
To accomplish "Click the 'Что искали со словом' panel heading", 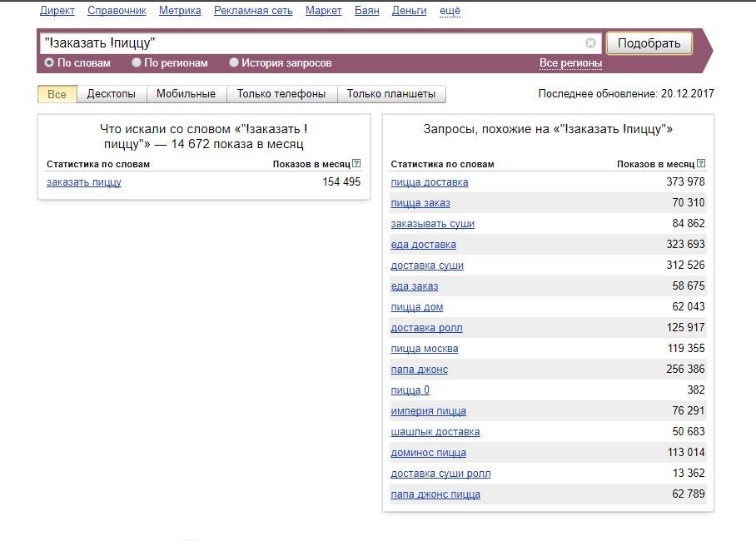I will (203, 136).
